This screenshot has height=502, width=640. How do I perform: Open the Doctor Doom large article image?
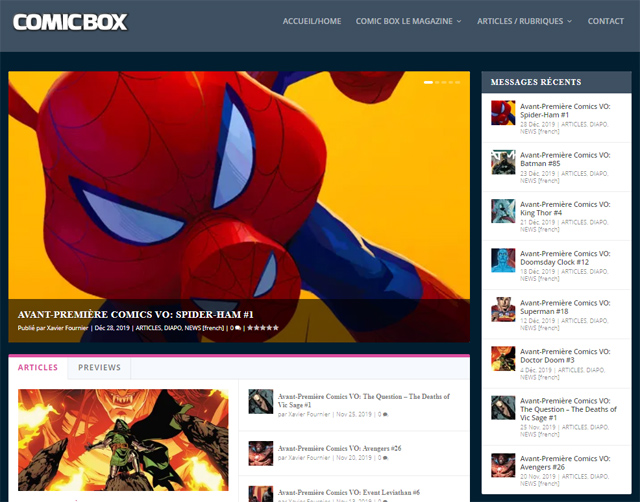pos(123,440)
